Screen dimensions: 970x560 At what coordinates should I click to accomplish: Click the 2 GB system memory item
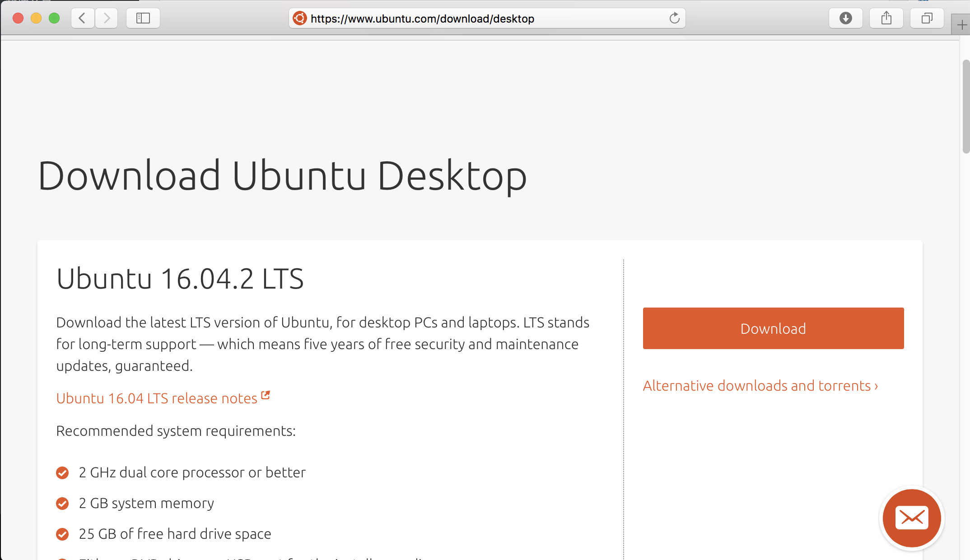[146, 503]
